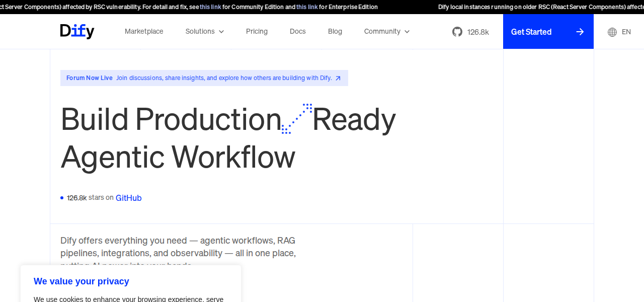644x302 pixels.
Task: Open the Enterprise Edition fix link
Action: [307, 7]
